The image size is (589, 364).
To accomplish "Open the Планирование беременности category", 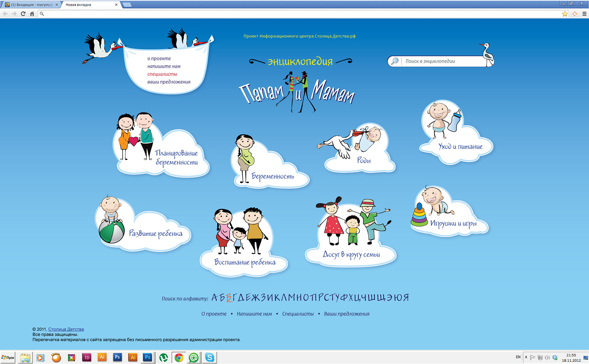I will (162, 144).
